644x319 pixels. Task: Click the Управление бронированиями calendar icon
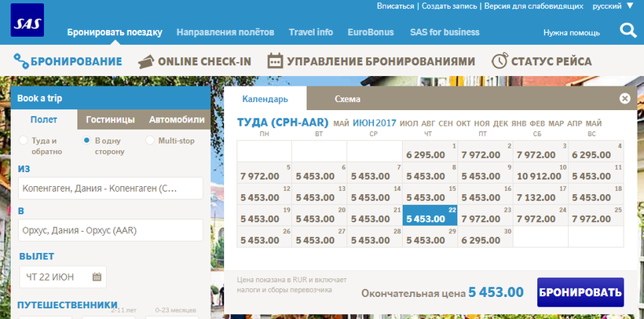coord(275,61)
